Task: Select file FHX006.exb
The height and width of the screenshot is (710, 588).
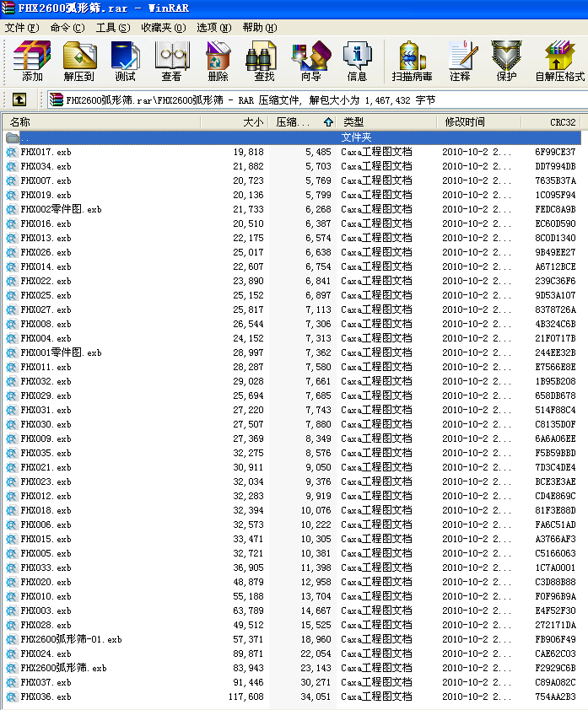Action: click(x=46, y=524)
